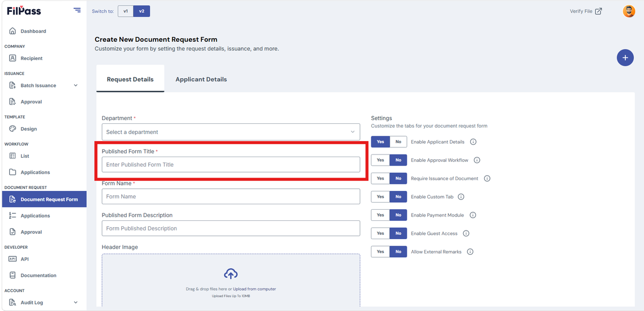Click the info icon beside Enable Approval Workflow
The height and width of the screenshot is (311, 644).
pos(477,160)
